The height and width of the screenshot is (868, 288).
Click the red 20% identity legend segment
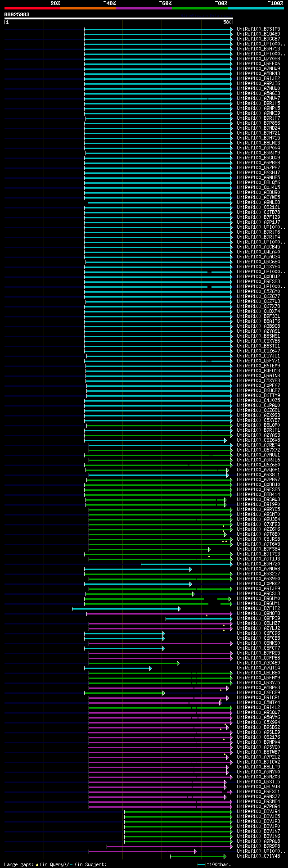(32, 8)
